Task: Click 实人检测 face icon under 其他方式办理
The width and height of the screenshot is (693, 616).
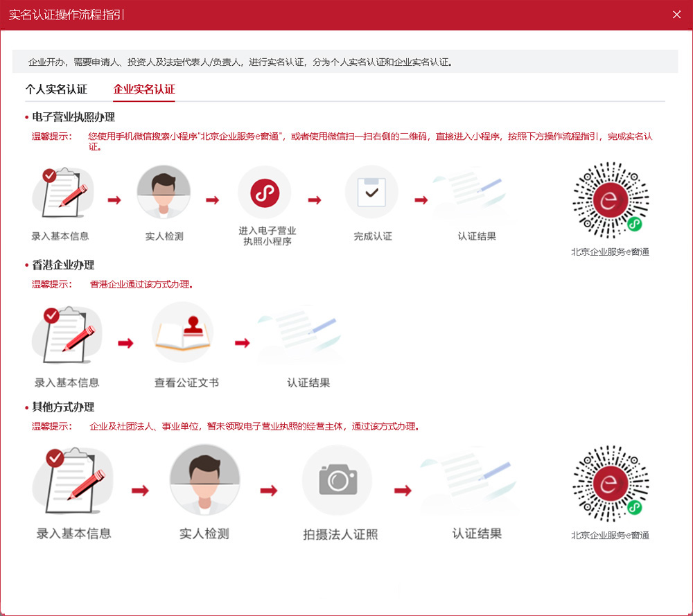Action: click(204, 479)
